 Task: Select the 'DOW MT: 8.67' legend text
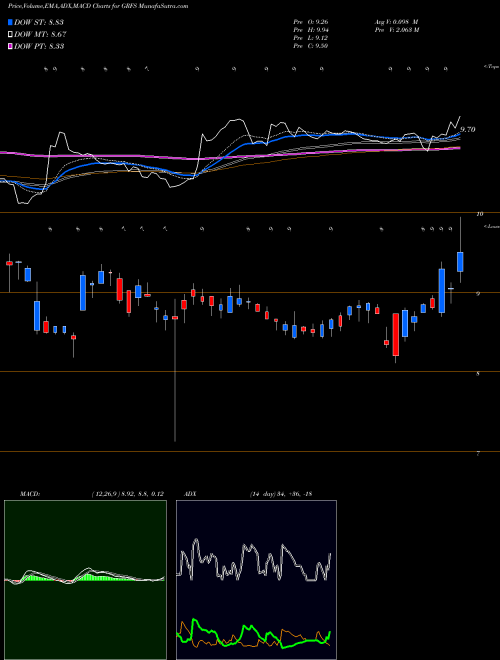pyautogui.click(x=40, y=35)
